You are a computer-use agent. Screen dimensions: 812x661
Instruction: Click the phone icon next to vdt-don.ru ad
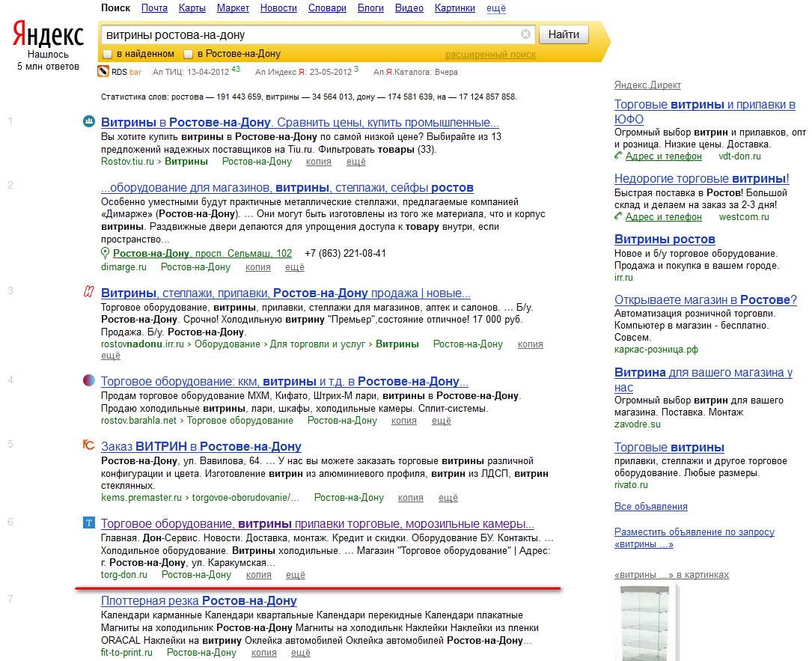(618, 156)
